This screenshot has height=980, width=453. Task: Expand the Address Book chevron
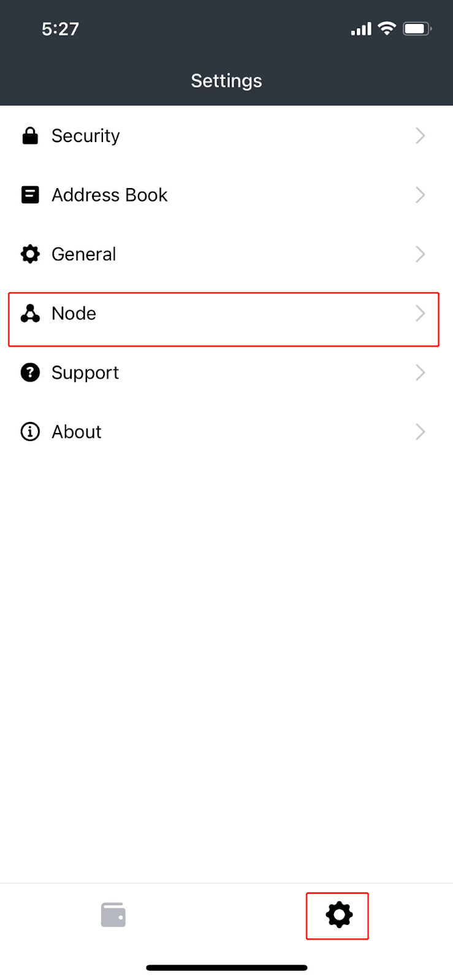[420, 195]
